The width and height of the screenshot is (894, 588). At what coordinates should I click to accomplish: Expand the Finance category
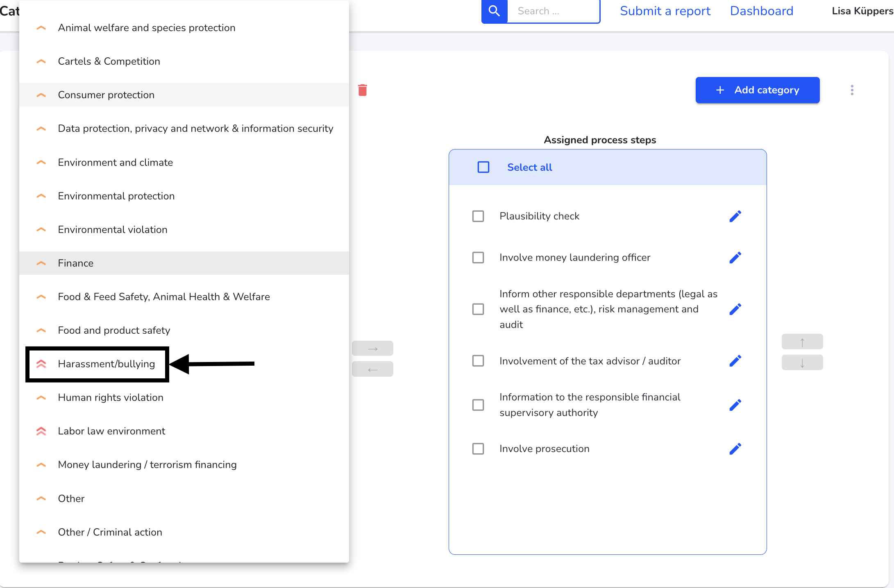[x=41, y=263]
